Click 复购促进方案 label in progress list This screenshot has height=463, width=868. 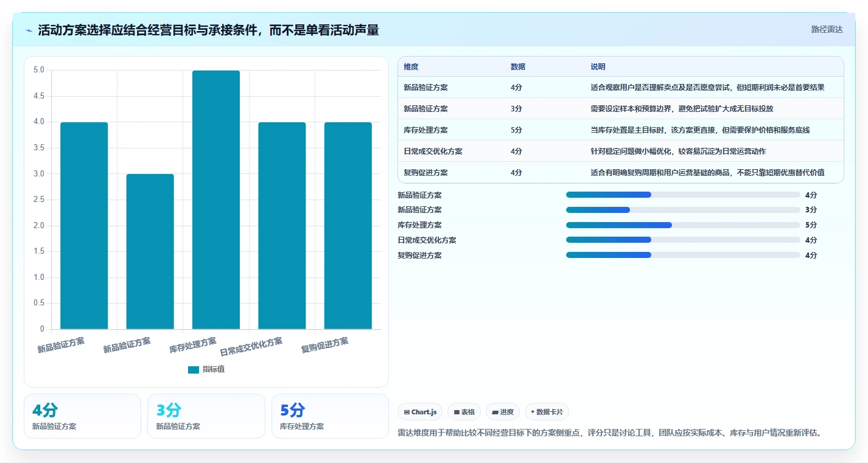pos(419,256)
